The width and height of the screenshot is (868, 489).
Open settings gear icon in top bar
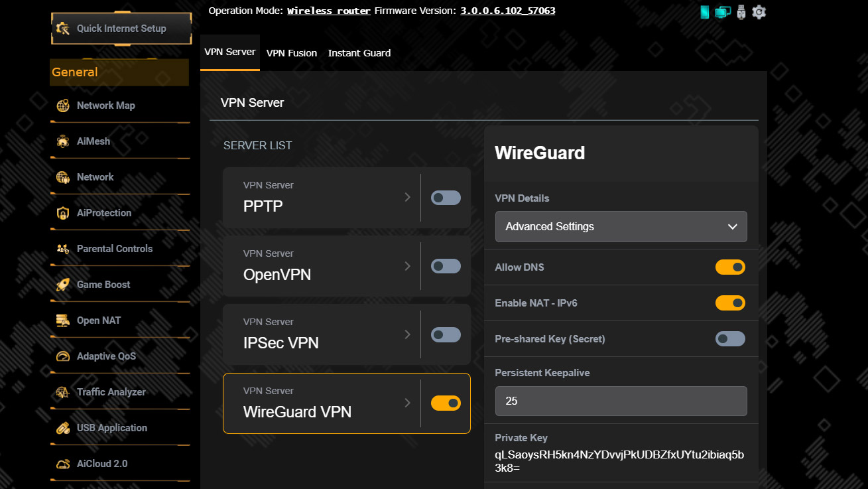point(759,12)
